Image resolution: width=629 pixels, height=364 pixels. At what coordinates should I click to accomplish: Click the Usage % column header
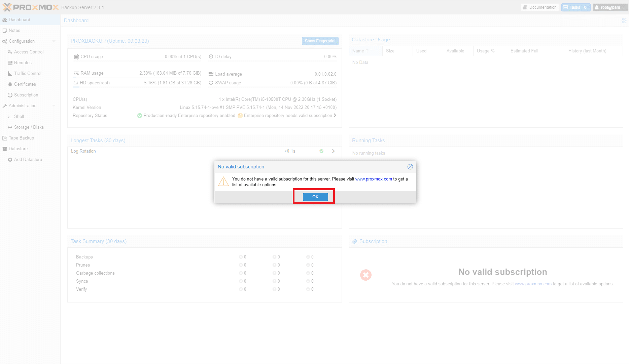490,51
